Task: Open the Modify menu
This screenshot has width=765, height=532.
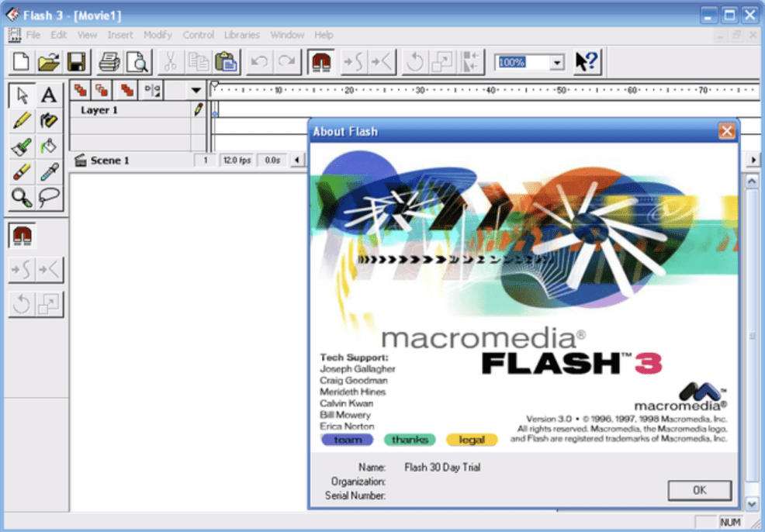Action: 157,35
